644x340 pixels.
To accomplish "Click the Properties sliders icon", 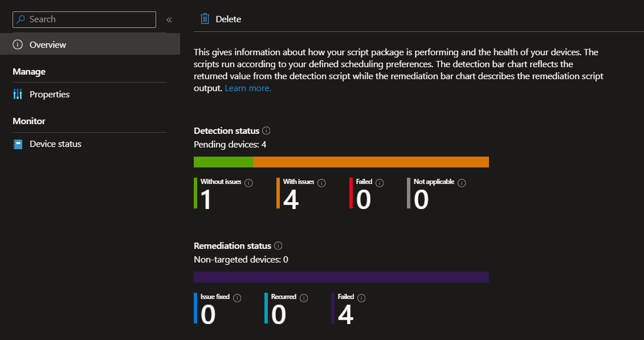I will [18, 95].
